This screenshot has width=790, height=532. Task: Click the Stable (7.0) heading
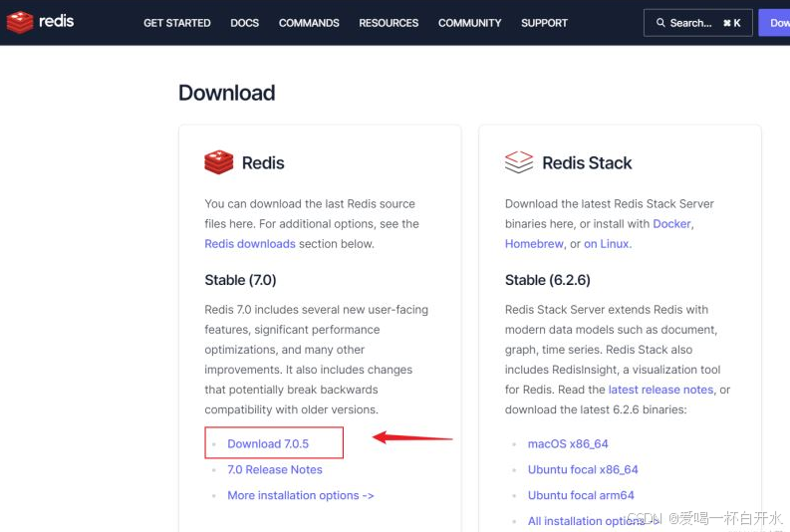pos(240,280)
